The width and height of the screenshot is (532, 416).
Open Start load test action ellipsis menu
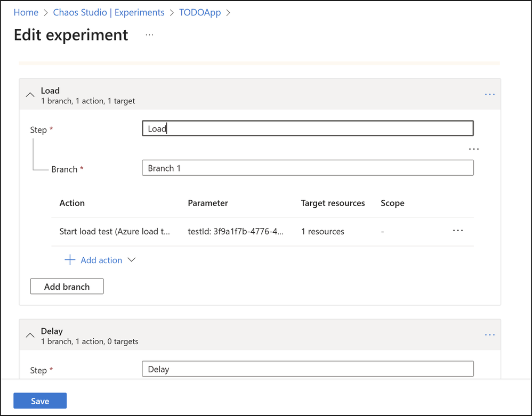(457, 231)
